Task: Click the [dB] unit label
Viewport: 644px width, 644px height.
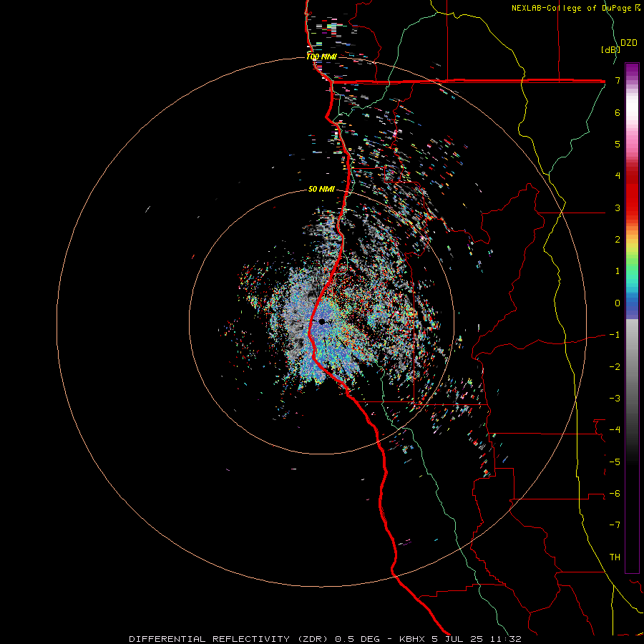Action: pyautogui.click(x=611, y=49)
